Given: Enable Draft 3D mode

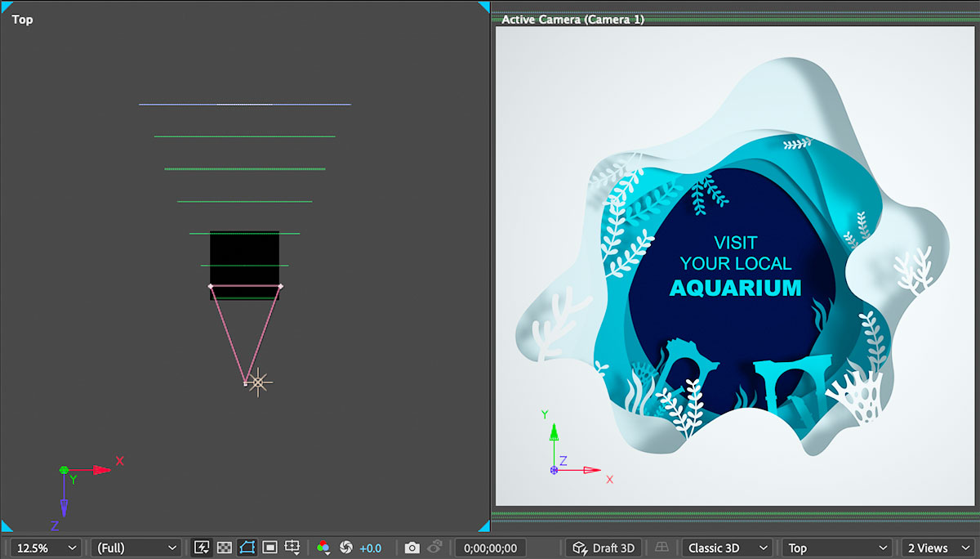Looking at the screenshot, I should click(604, 548).
